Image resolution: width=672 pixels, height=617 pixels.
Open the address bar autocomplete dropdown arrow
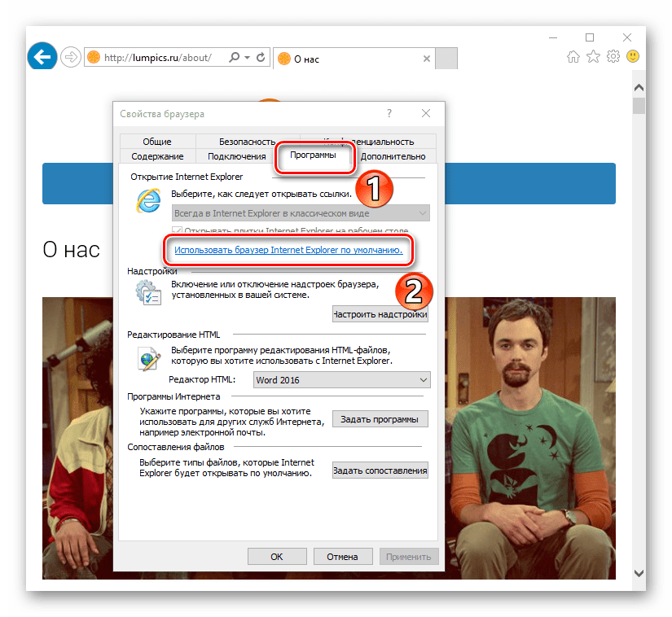tap(248, 58)
